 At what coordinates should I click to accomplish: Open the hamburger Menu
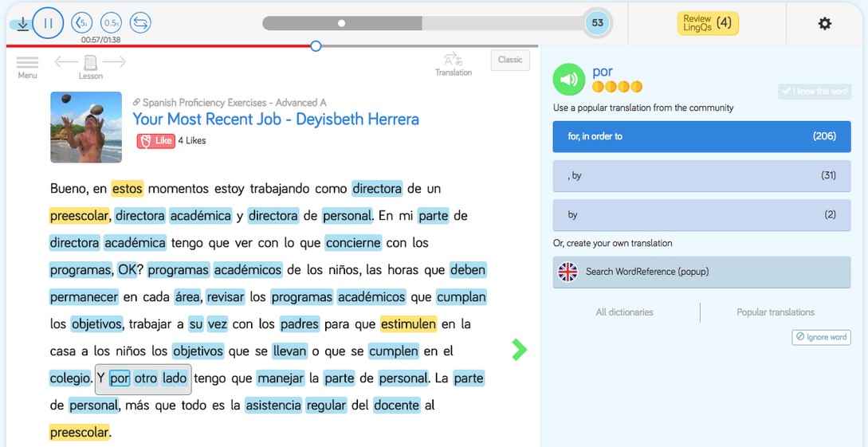click(x=27, y=65)
